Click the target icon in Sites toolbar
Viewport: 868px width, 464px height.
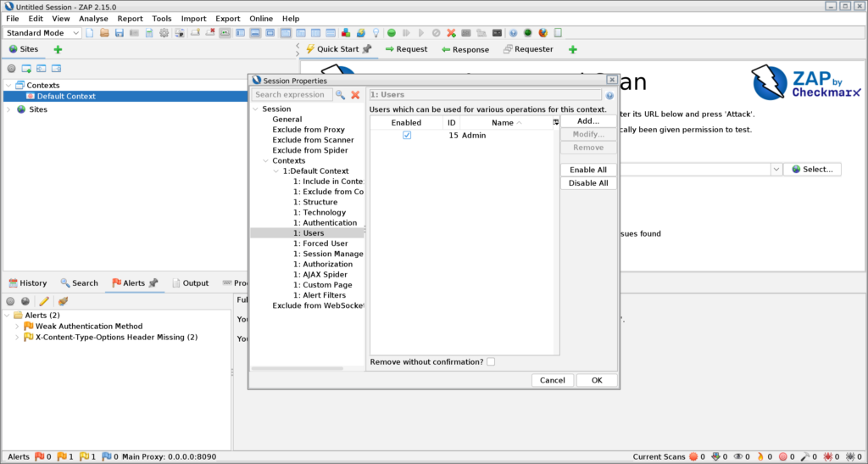click(x=11, y=69)
